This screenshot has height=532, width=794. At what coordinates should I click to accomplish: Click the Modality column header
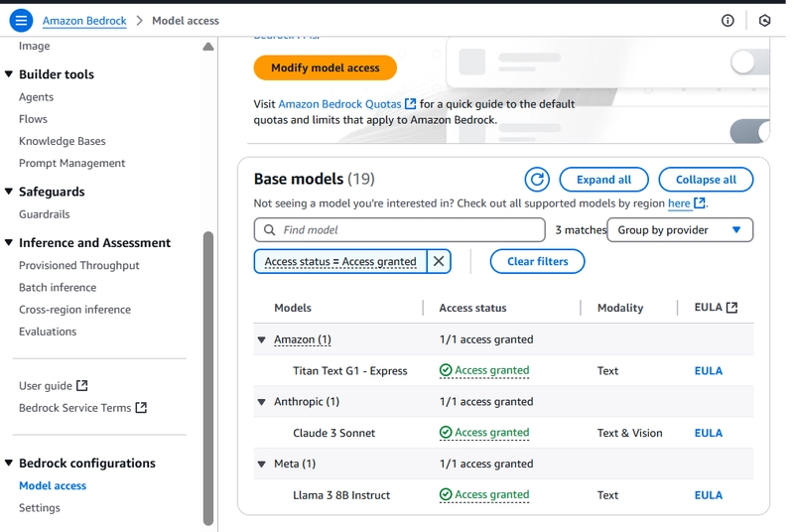coord(620,308)
